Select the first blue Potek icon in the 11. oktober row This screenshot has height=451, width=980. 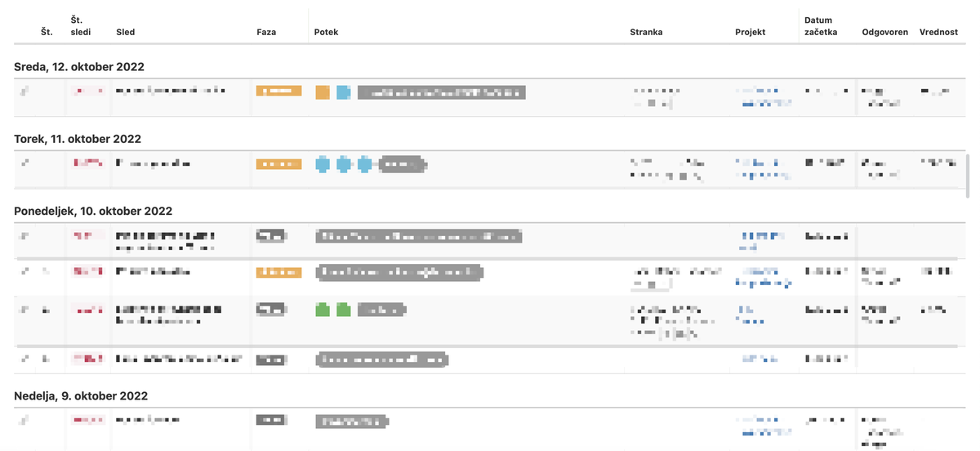323,164
